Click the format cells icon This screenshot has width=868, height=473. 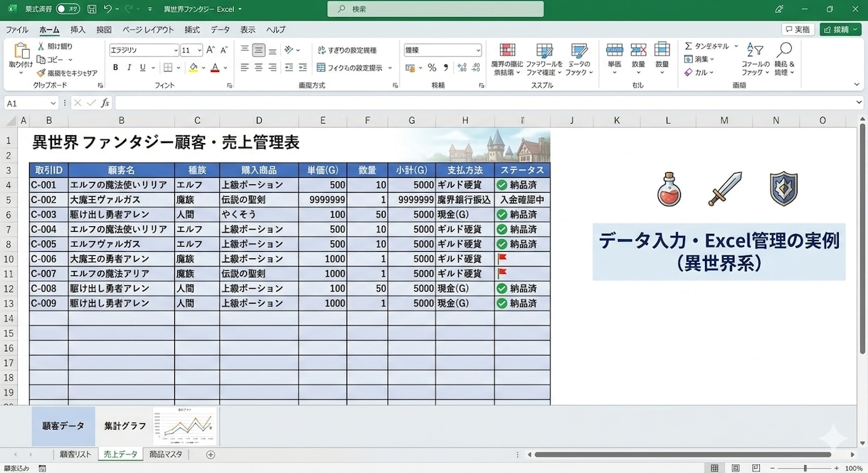coord(662,49)
